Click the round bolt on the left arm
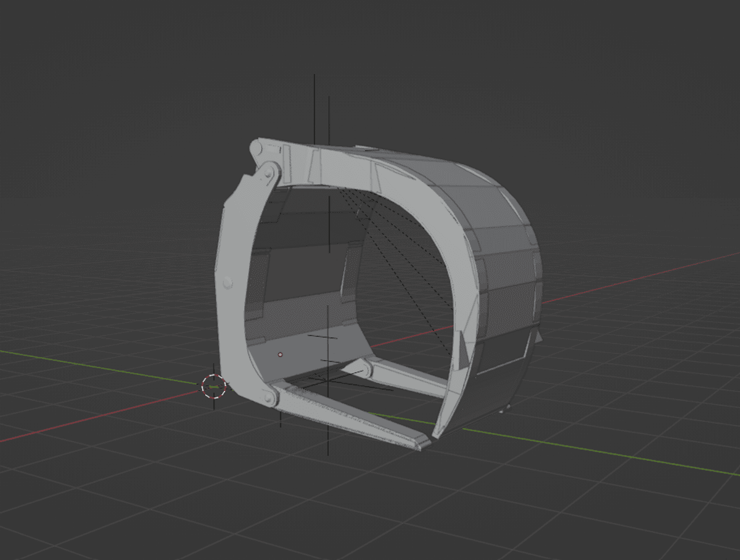Screen dimensions: 740x560 (x=228, y=282)
